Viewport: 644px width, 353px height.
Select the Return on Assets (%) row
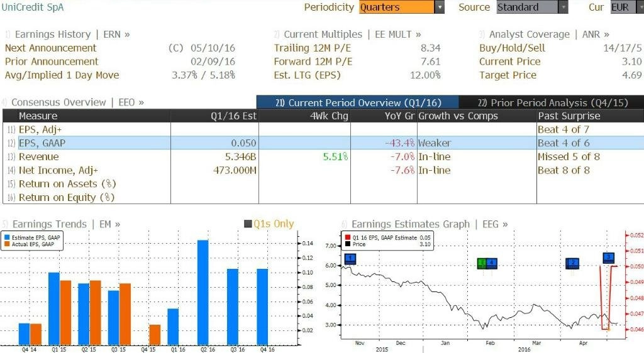pos(323,183)
